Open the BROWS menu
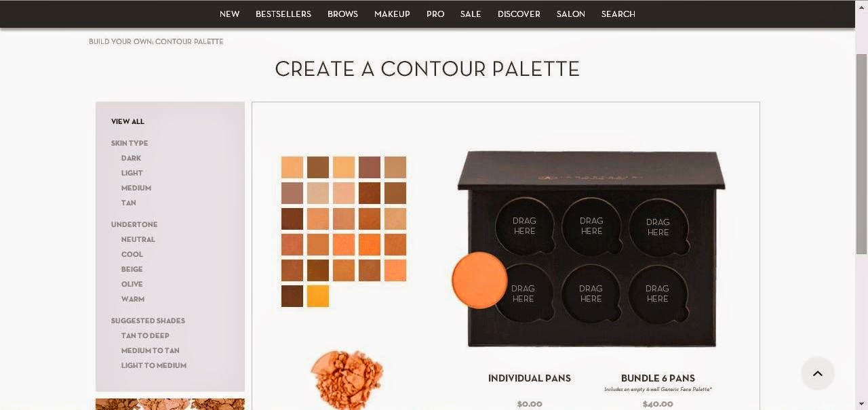Image resolution: width=868 pixels, height=410 pixels. [x=342, y=14]
